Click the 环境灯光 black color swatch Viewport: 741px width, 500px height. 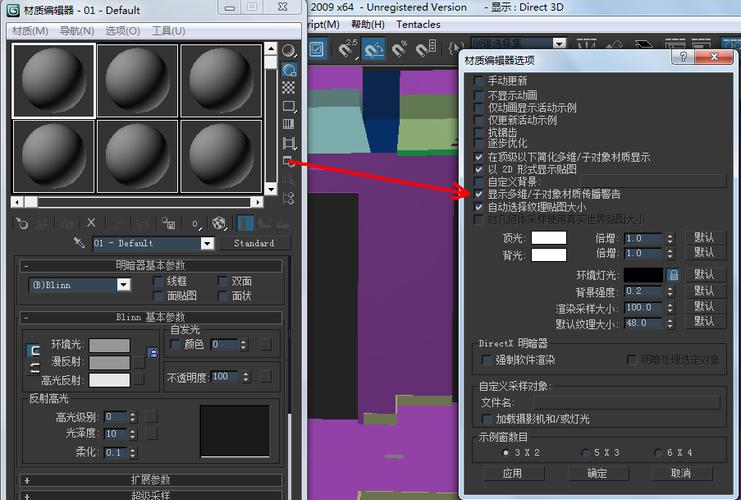point(643,275)
